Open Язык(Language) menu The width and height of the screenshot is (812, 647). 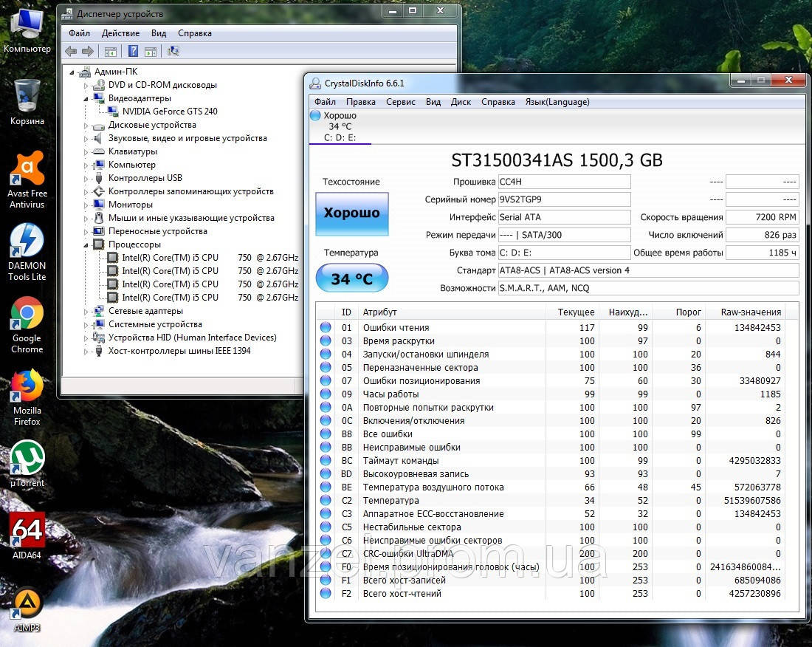click(557, 102)
